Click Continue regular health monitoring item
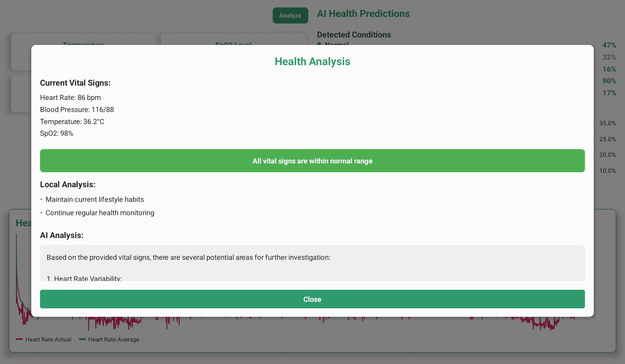Image resolution: width=625 pixels, height=364 pixels. [x=100, y=213]
